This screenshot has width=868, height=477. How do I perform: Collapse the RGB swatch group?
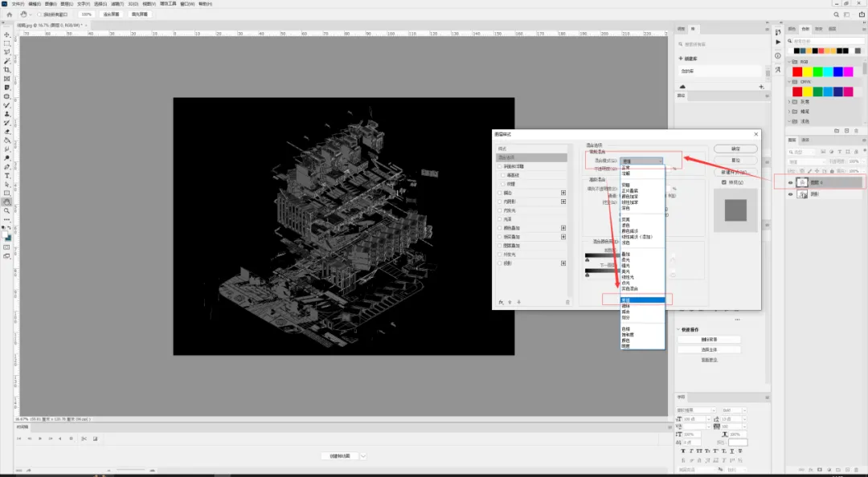coord(790,62)
